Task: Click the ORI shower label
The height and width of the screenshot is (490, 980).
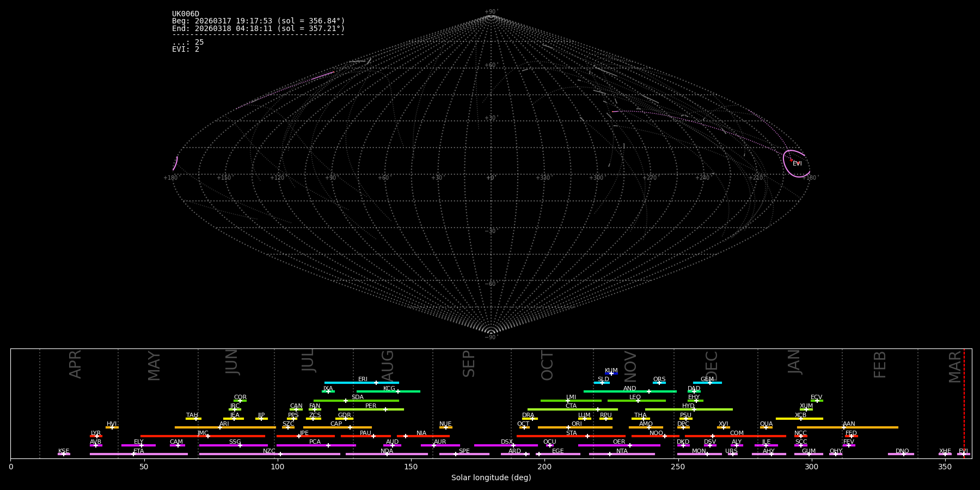Action: point(577,424)
